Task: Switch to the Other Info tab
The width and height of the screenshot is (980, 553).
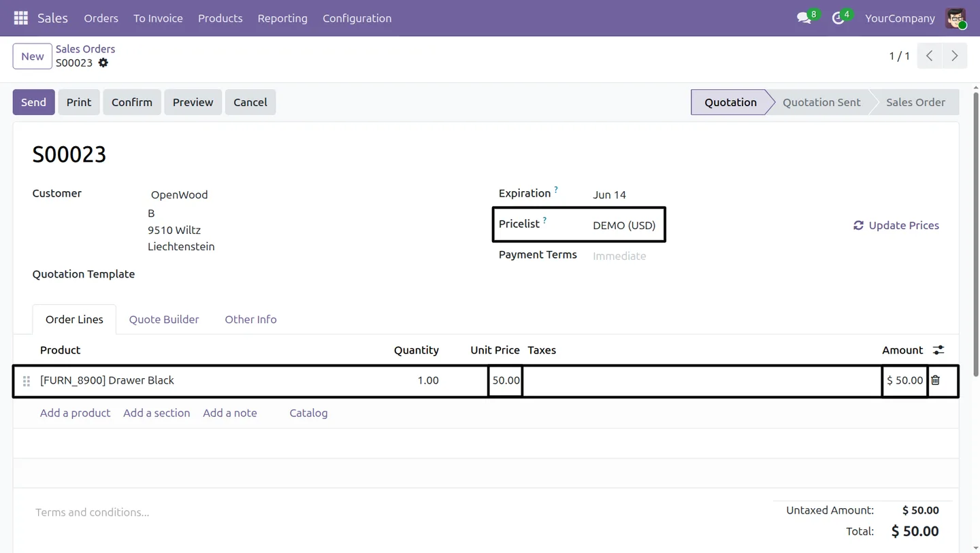Action: click(250, 320)
